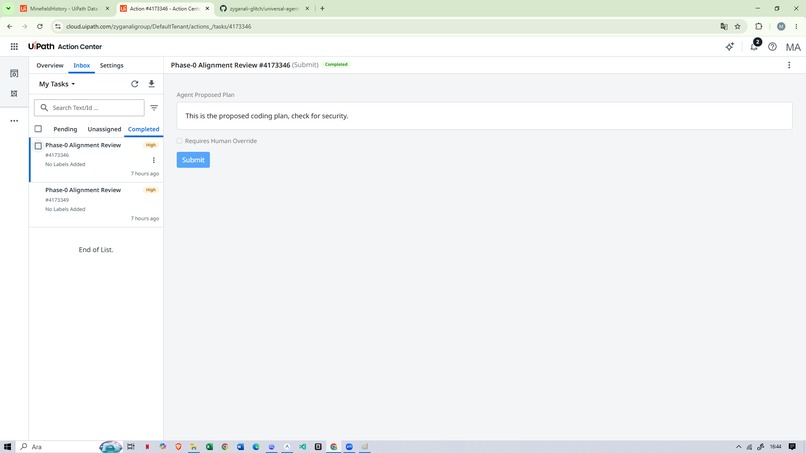
Task: Click the High badge on task #4173349
Action: point(151,190)
